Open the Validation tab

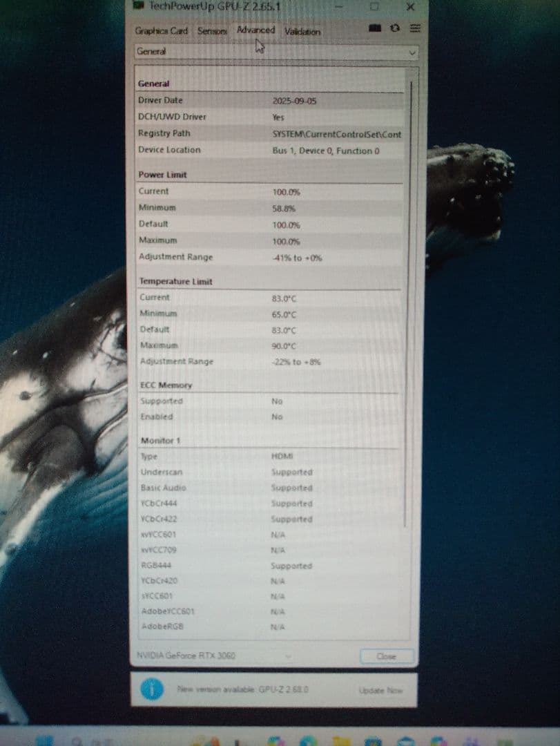point(302,32)
